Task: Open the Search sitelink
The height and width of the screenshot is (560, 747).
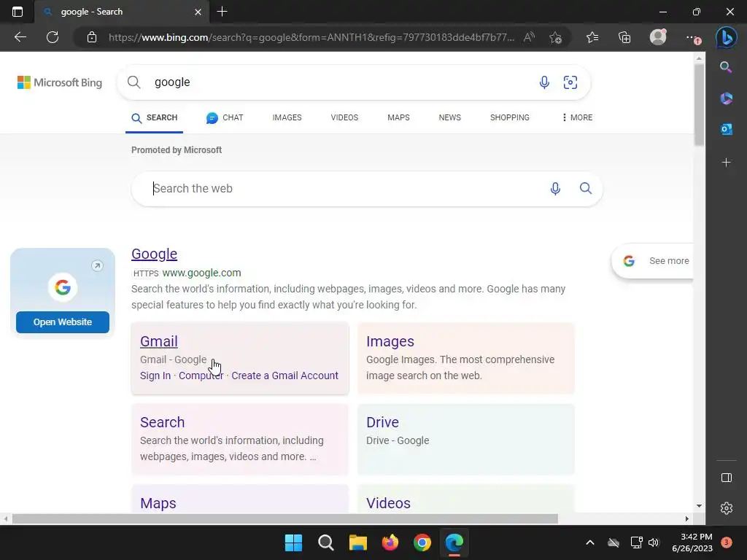Action: point(162,422)
